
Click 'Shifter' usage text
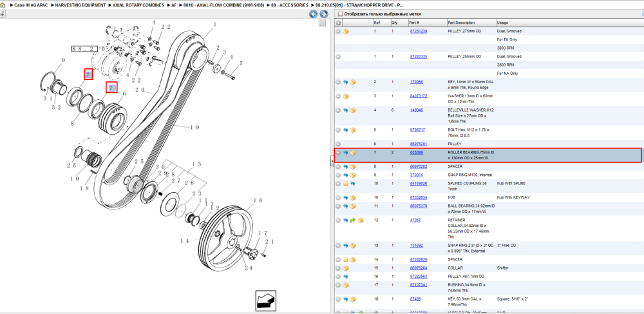pos(503,268)
